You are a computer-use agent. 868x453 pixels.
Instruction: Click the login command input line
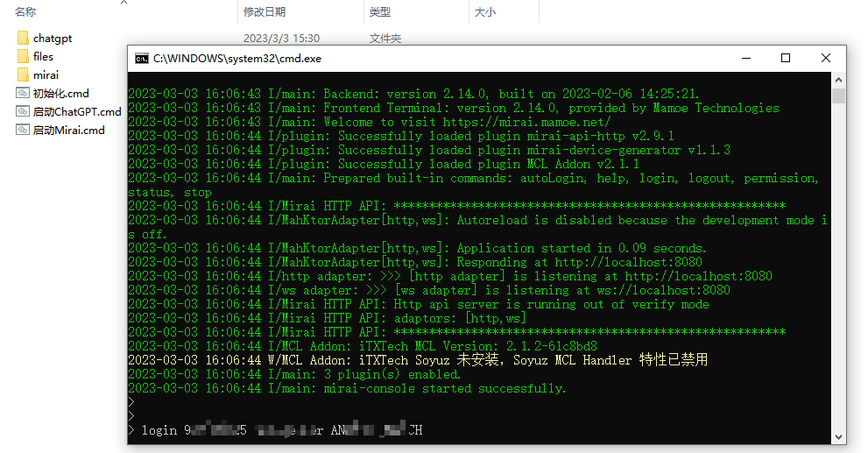276,430
